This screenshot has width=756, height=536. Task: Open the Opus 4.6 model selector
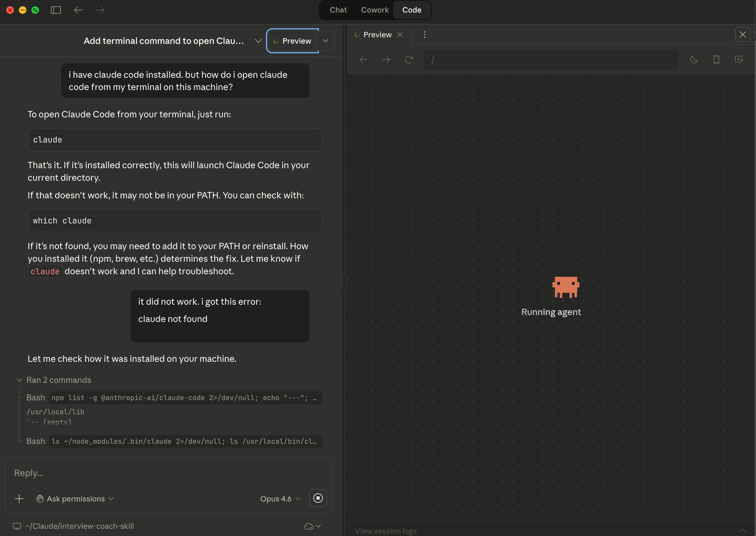point(280,499)
